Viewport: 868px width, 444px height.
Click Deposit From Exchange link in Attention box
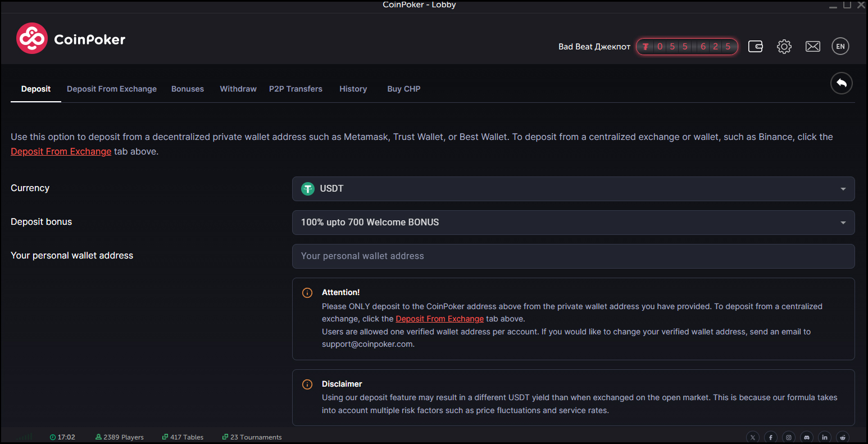[x=439, y=319]
